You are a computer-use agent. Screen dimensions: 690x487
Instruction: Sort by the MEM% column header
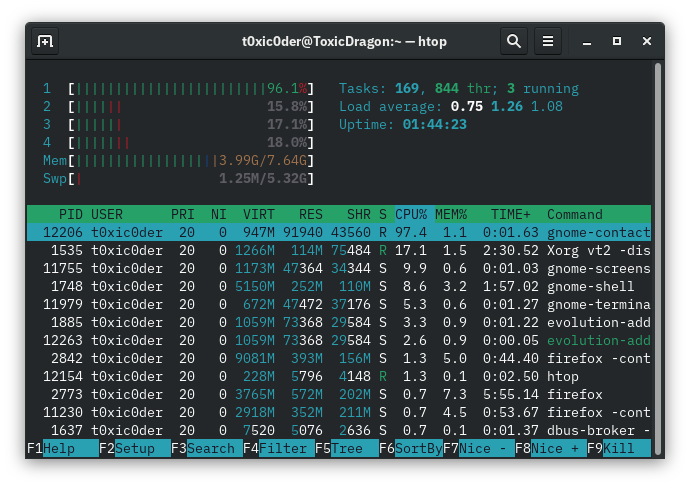point(451,214)
